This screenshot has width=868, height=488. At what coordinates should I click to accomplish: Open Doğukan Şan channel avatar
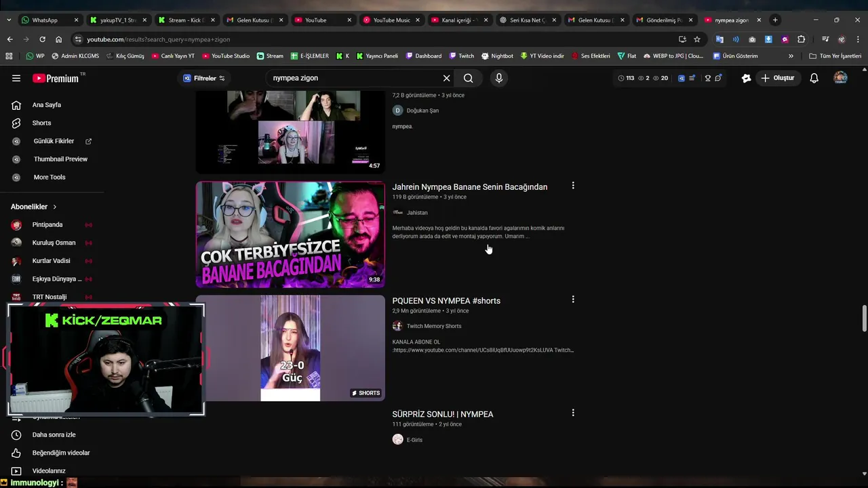tap(397, 110)
